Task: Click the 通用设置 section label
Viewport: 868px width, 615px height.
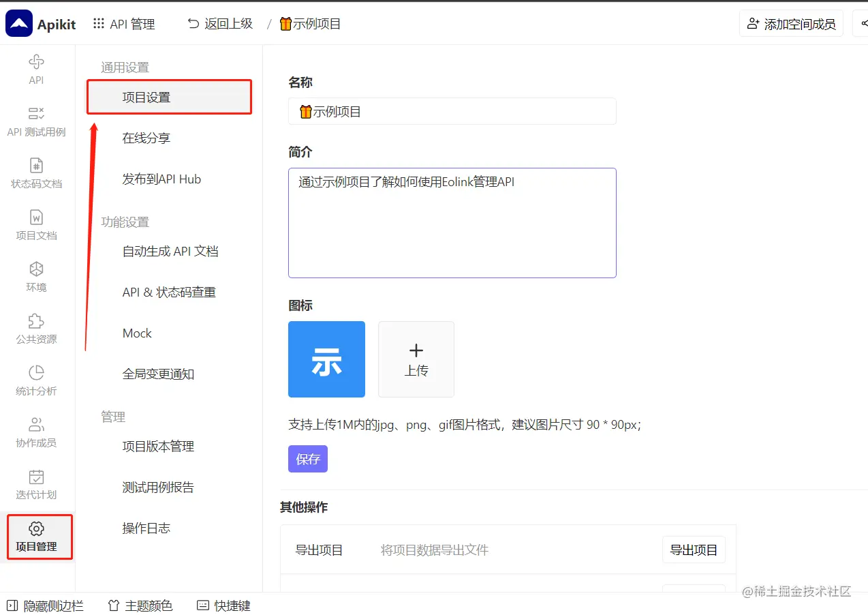Action: click(x=125, y=67)
